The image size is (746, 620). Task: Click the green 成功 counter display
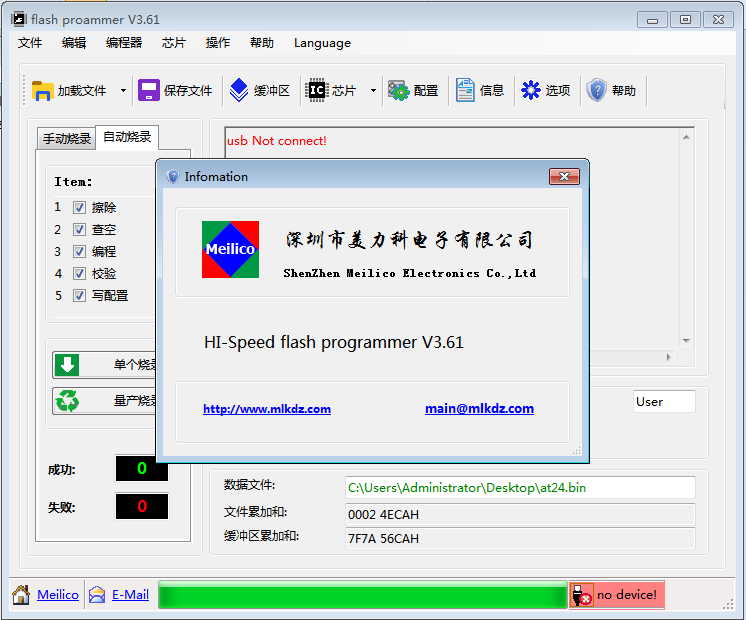pyautogui.click(x=142, y=468)
